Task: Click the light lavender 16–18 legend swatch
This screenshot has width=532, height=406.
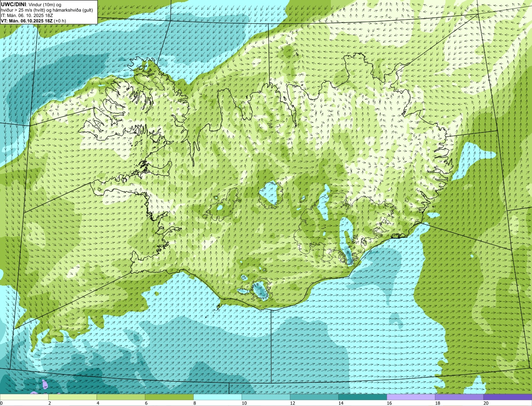Action: pos(411,397)
